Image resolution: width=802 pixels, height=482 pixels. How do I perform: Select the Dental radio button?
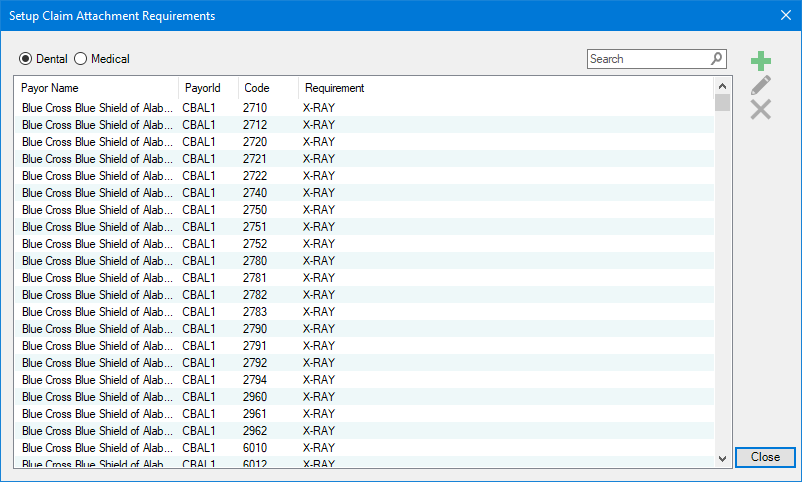[x=26, y=59]
